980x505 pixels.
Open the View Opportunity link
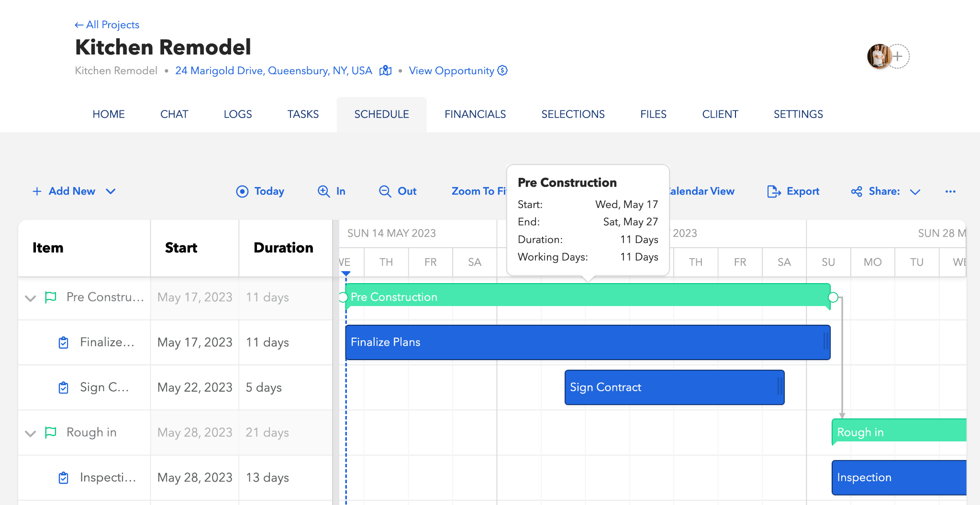tap(451, 71)
